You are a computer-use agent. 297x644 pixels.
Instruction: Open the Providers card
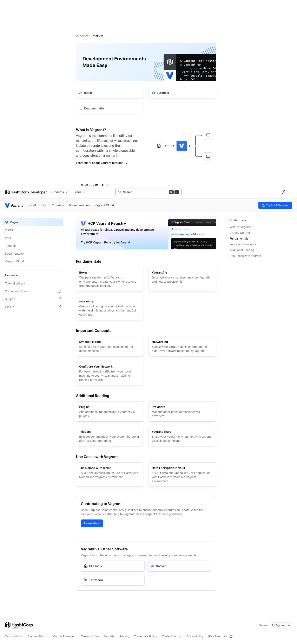coord(182,411)
